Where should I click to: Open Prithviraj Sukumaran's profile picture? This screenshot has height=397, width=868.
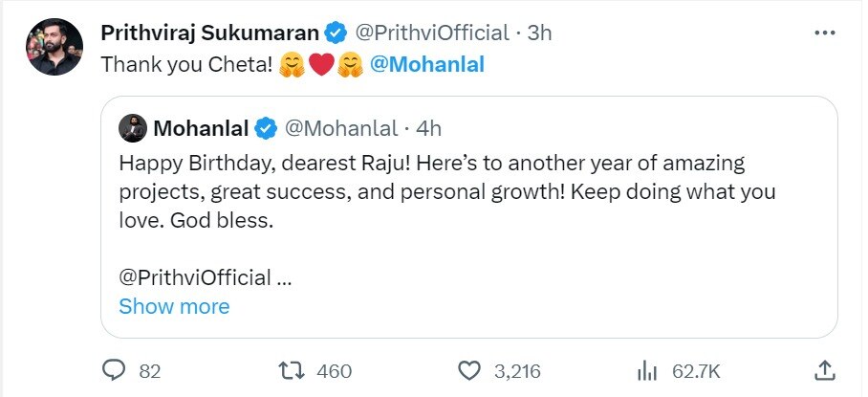(54, 46)
